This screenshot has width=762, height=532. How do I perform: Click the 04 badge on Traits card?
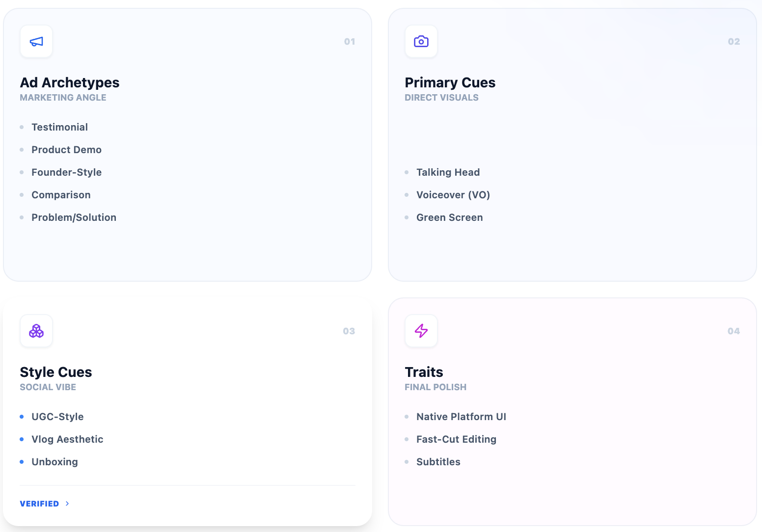pos(734,331)
